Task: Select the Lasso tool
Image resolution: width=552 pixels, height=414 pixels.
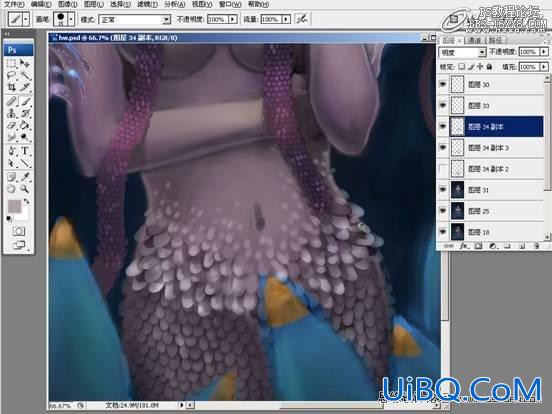Action: (x=12, y=75)
